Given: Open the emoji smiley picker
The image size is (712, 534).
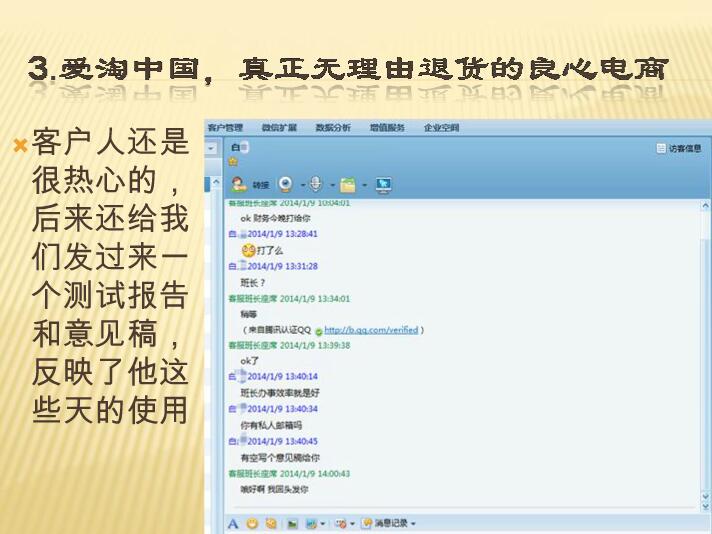Looking at the screenshot, I should [252, 524].
